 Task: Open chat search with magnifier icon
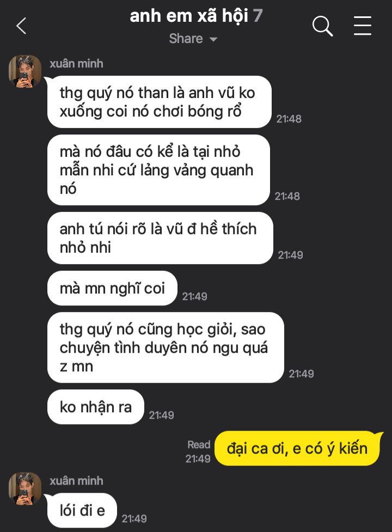(x=322, y=26)
